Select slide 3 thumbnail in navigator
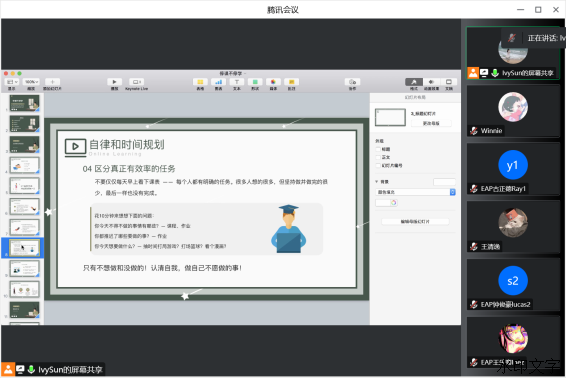The image size is (566, 378). [24, 144]
